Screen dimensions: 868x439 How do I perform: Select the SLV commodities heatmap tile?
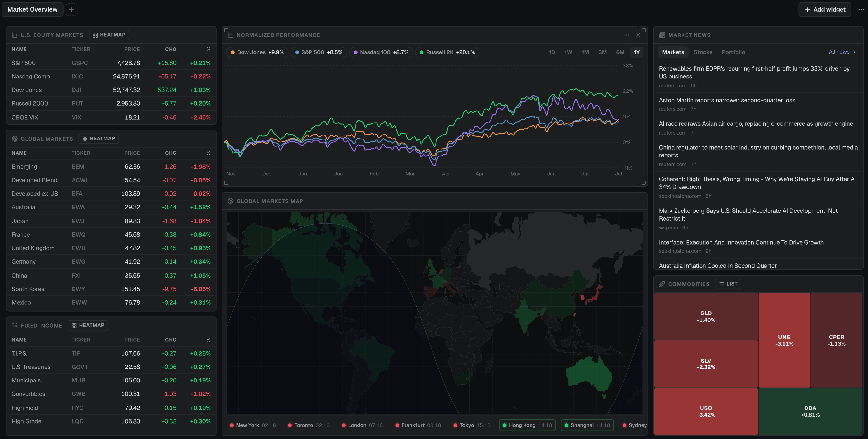(x=706, y=364)
